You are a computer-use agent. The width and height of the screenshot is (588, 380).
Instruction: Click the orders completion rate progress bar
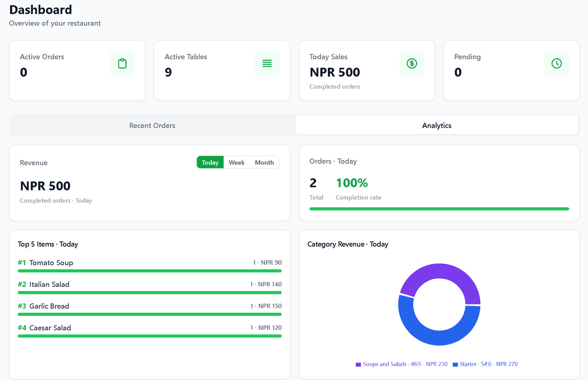(x=439, y=209)
